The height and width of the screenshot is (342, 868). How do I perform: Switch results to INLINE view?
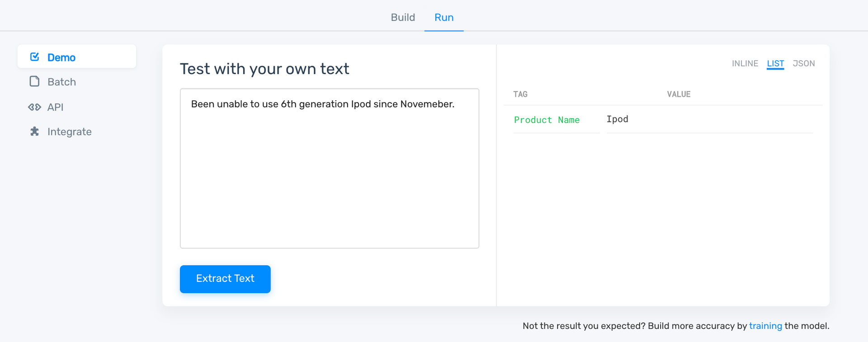tap(745, 64)
